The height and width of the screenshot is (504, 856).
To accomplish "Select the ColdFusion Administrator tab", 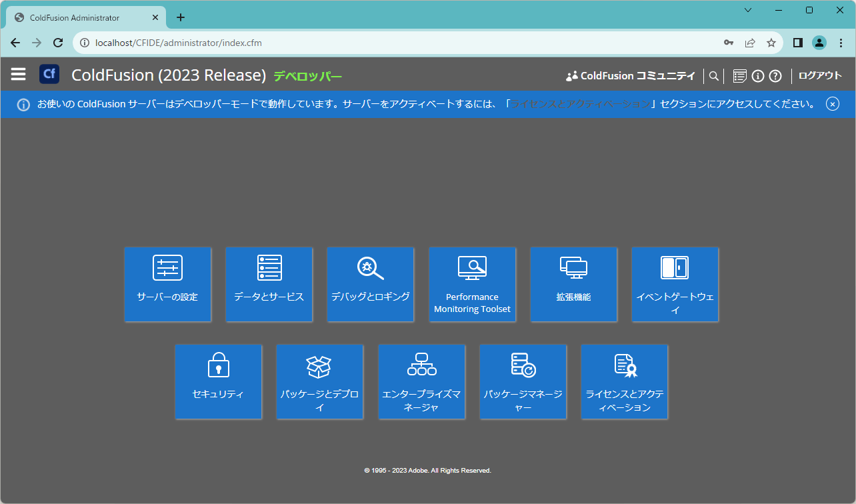I will pos(86,17).
